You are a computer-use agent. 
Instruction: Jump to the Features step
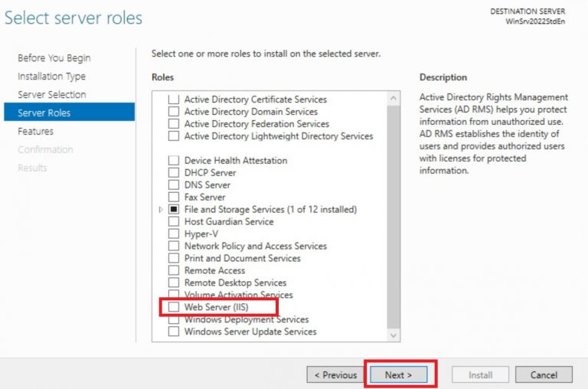tap(36, 132)
